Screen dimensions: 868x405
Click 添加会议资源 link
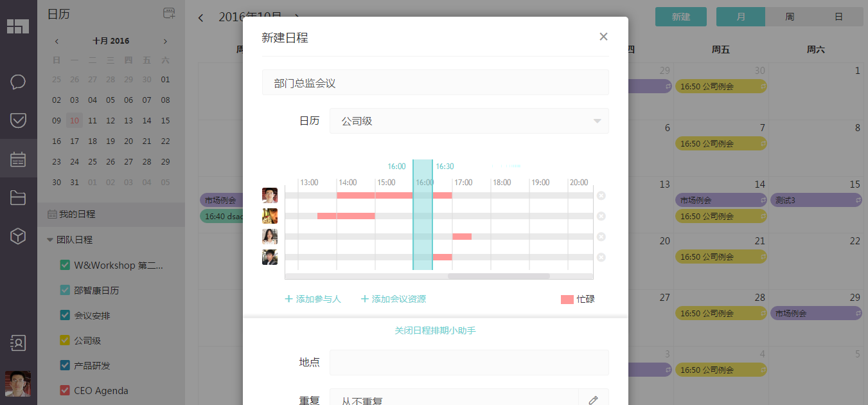coord(393,299)
